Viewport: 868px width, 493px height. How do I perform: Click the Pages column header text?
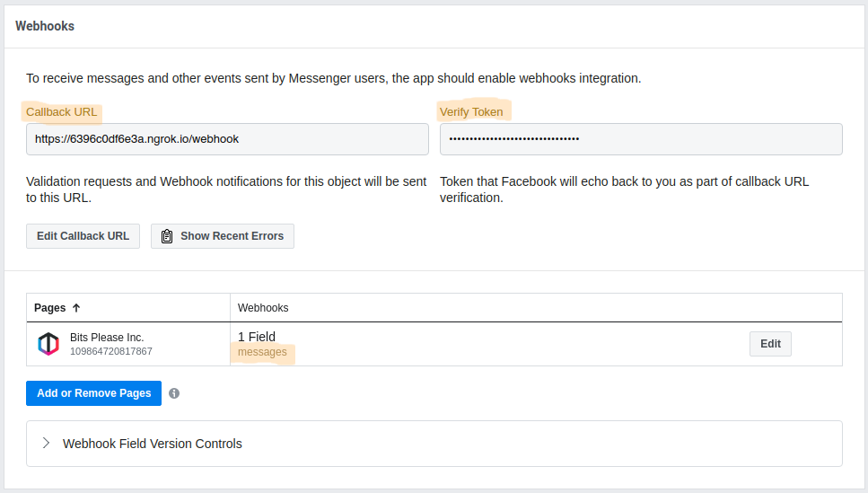[x=50, y=308]
